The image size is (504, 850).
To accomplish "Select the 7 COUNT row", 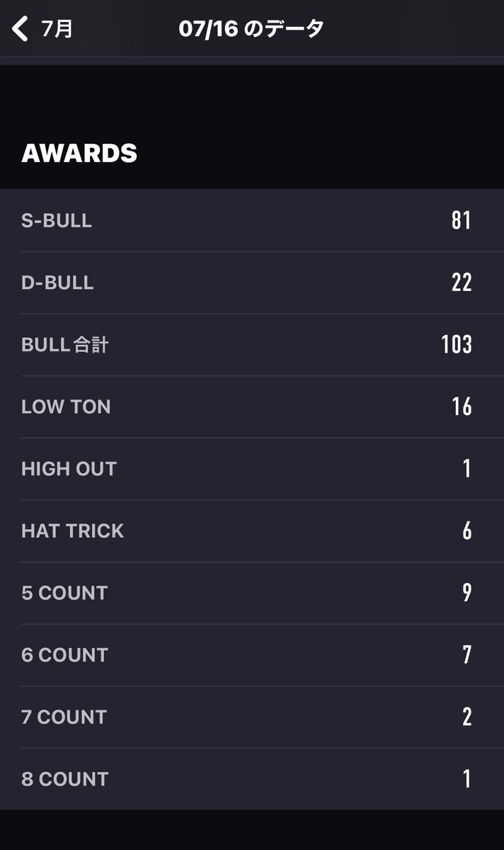I will click(x=252, y=717).
